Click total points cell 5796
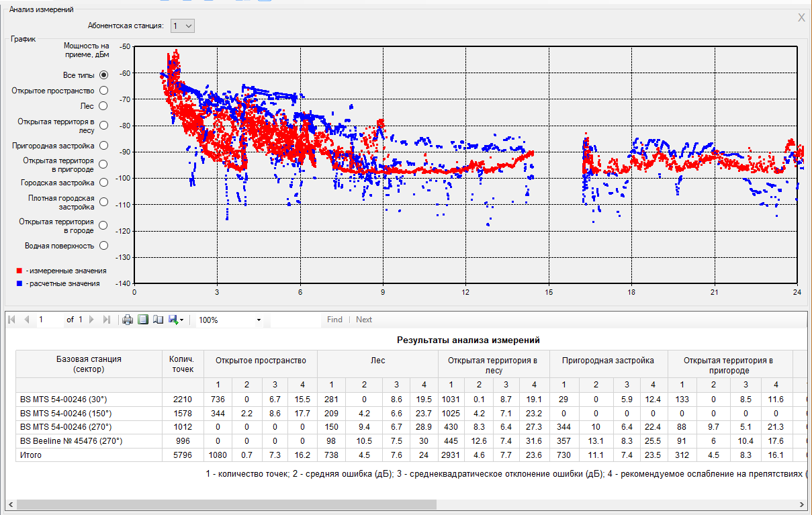 [x=183, y=455]
